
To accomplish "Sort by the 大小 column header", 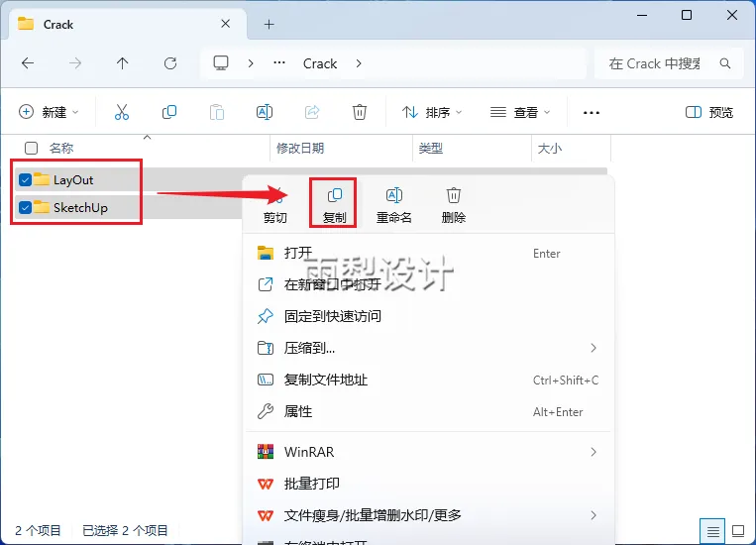I will (x=550, y=148).
